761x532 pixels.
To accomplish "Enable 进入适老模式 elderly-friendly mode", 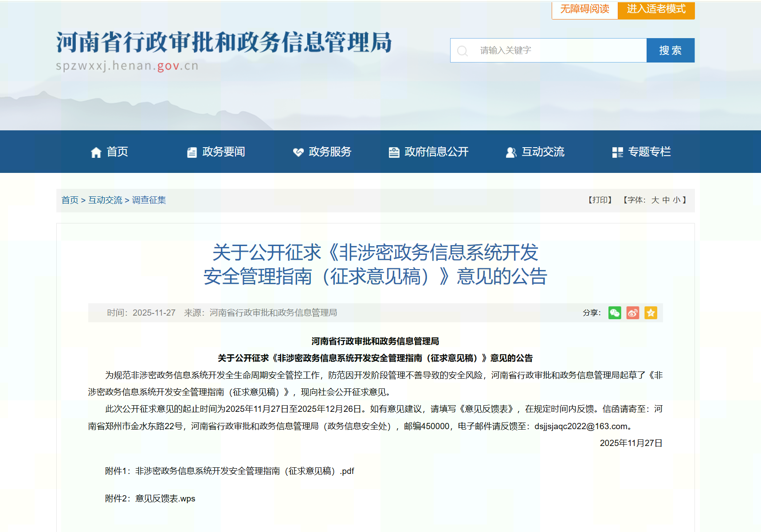I will coord(656,9).
